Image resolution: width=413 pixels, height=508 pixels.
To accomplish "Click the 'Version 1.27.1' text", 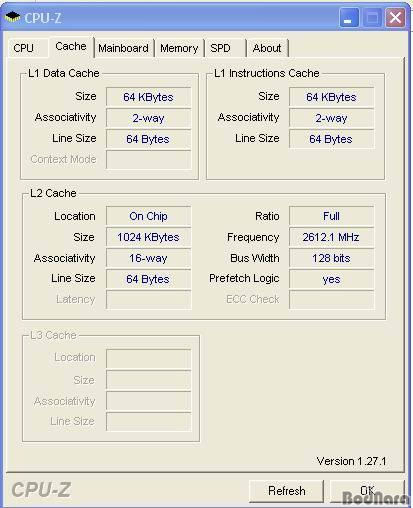I will tap(351, 461).
